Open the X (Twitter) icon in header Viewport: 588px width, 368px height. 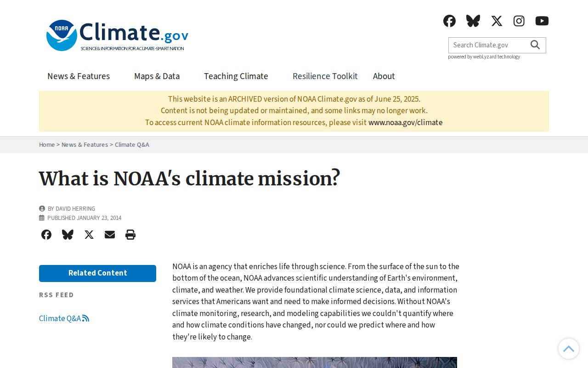(497, 21)
